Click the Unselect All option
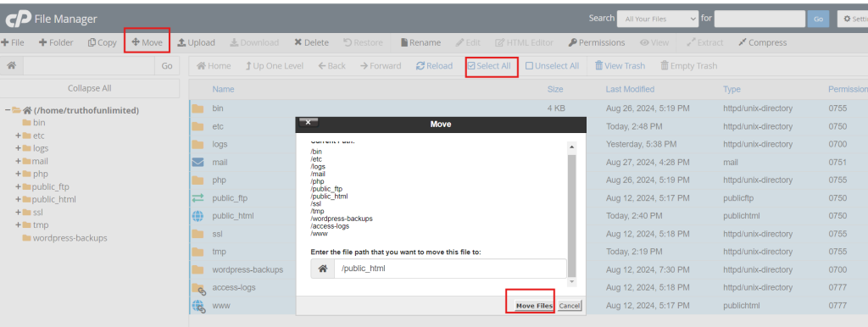The image size is (868, 327). click(x=553, y=66)
